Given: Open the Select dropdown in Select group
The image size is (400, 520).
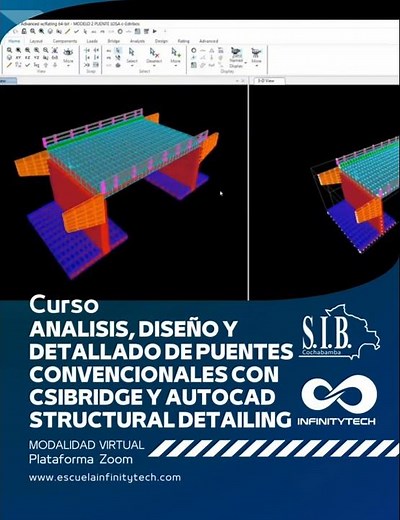Looking at the screenshot, I should point(132,57).
